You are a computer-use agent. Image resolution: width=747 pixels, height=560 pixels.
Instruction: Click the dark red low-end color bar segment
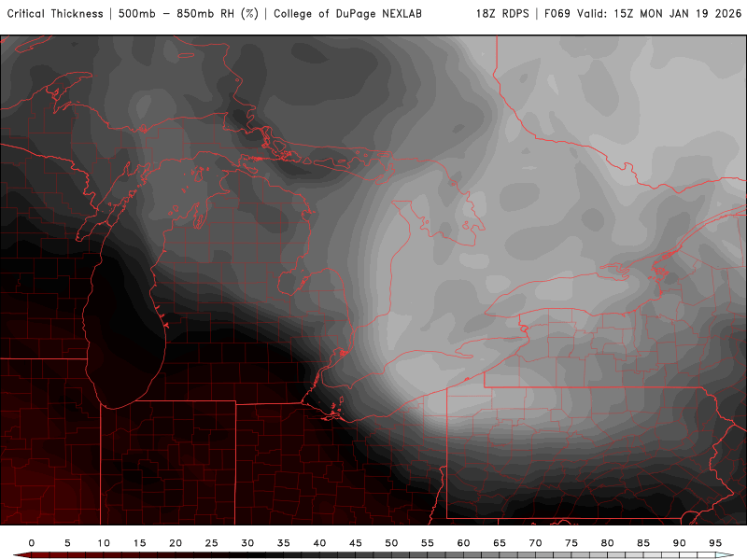coord(40,555)
